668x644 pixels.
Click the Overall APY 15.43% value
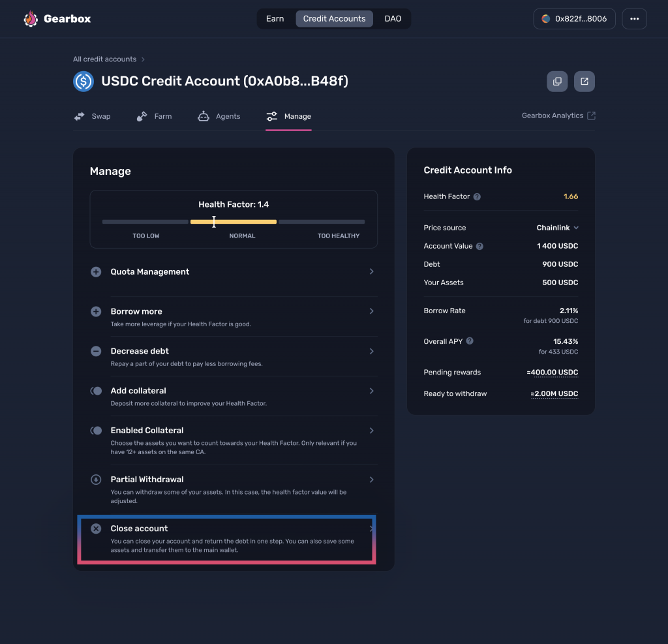click(566, 341)
